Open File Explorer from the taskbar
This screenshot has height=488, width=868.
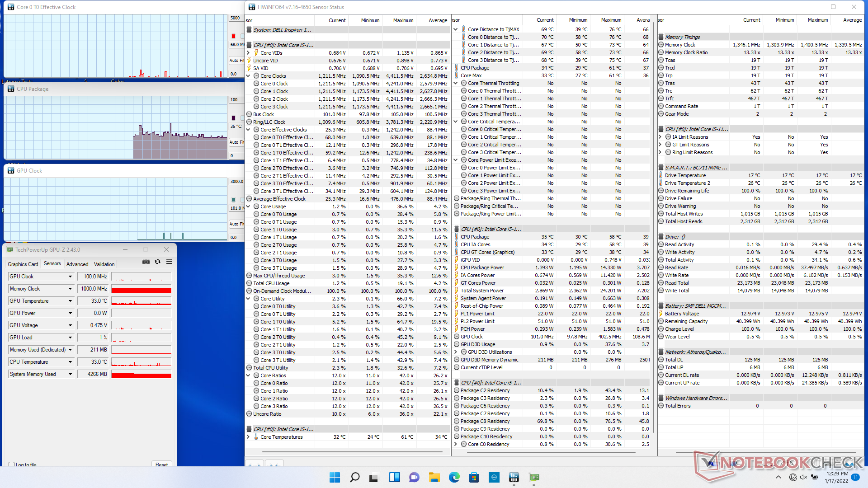click(434, 477)
